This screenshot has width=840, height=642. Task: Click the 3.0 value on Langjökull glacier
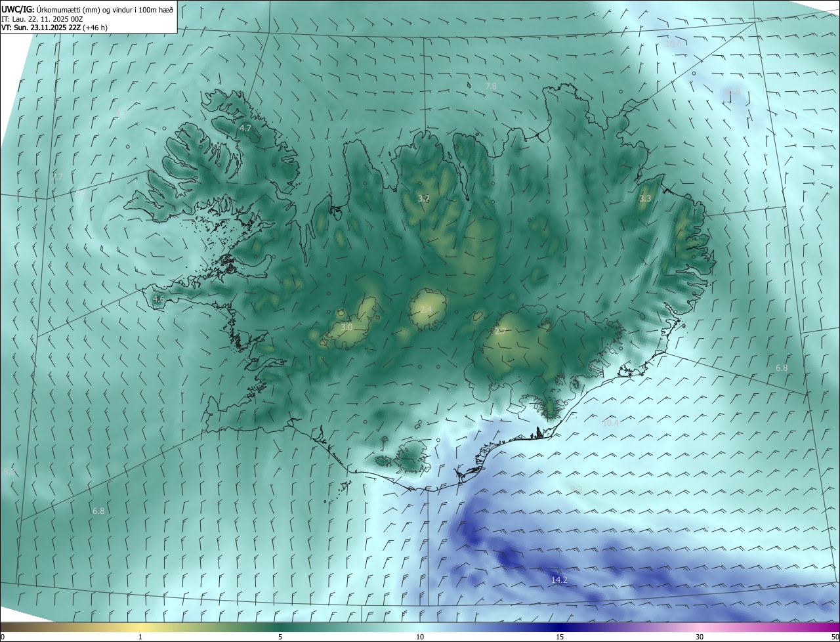click(x=347, y=327)
